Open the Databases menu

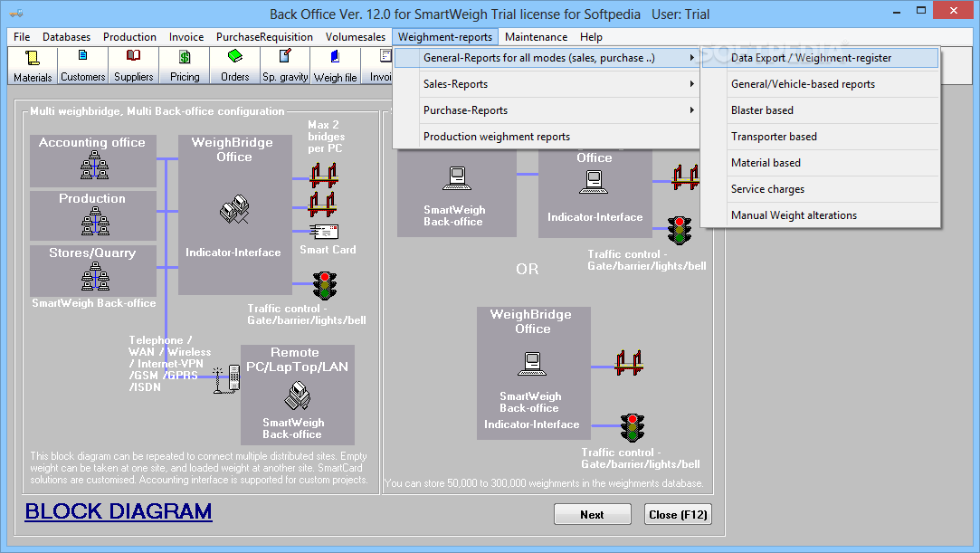click(x=66, y=37)
